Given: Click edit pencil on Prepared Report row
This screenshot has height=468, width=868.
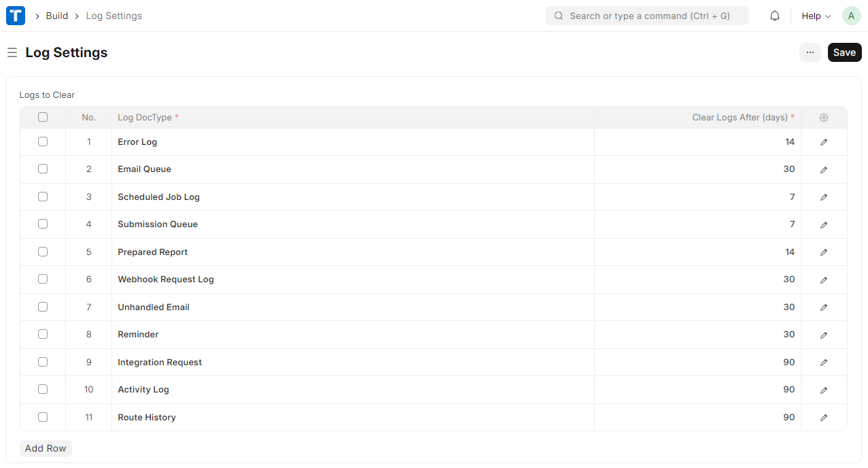Looking at the screenshot, I should 824,252.
